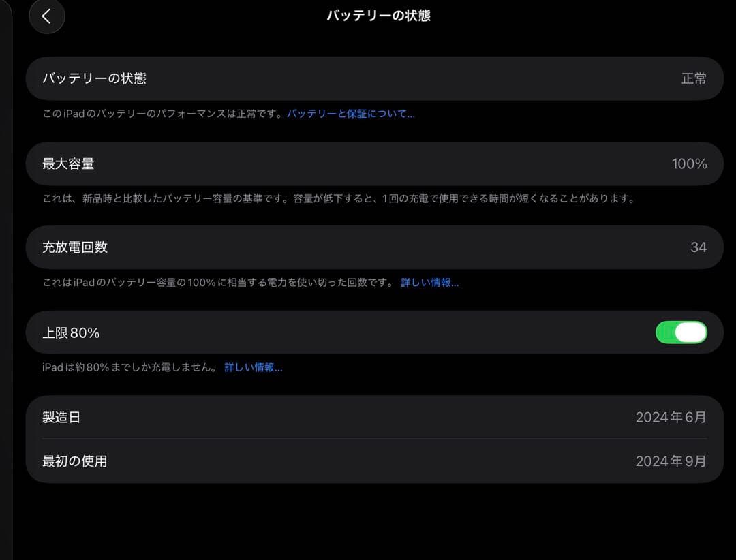Open 詳しい情報 link under 上限80%
736x560 pixels.
pyautogui.click(x=254, y=367)
